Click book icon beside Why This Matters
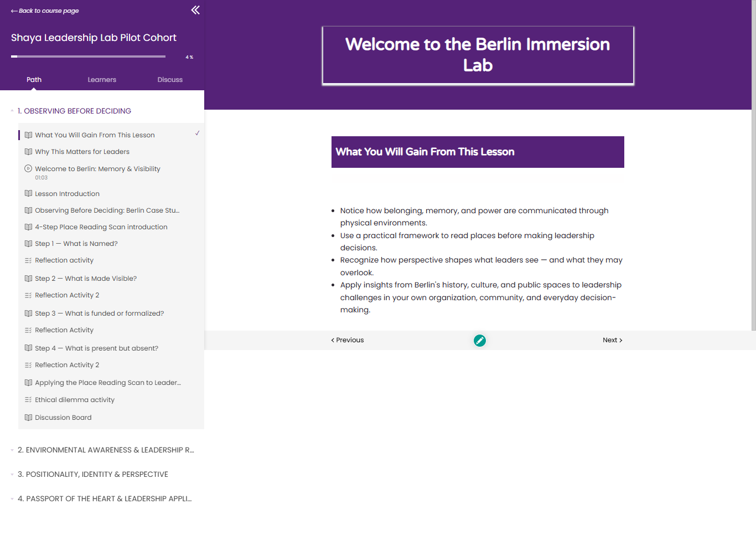 point(28,151)
